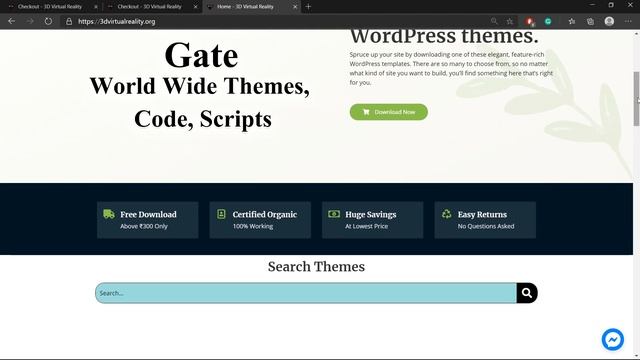Click the 'Above ₹300 Only' text
The image size is (640, 360).
tap(144, 226)
